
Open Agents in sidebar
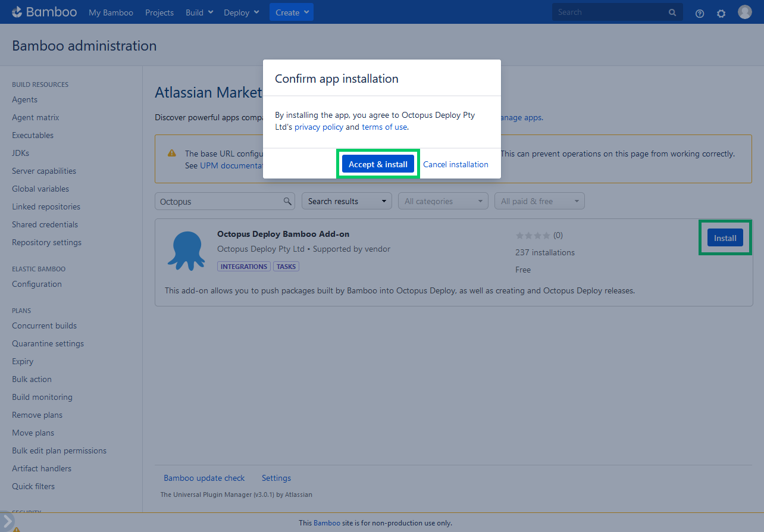coord(24,99)
